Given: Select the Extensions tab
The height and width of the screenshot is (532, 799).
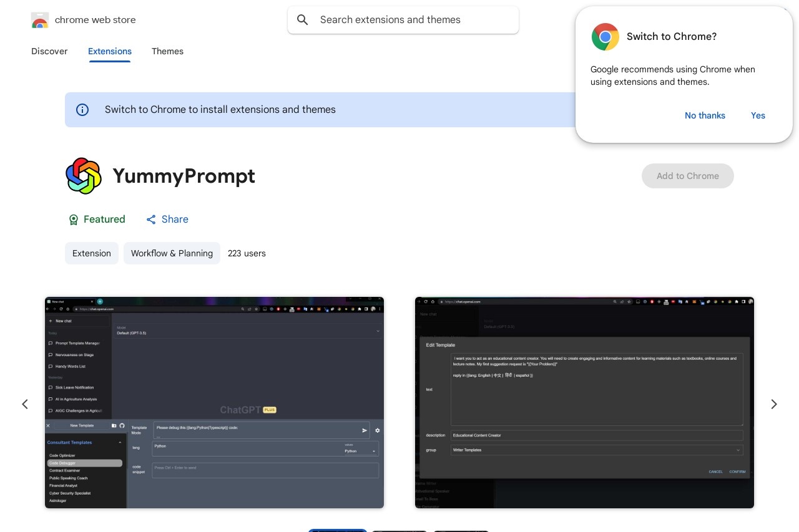Looking at the screenshot, I should point(110,51).
